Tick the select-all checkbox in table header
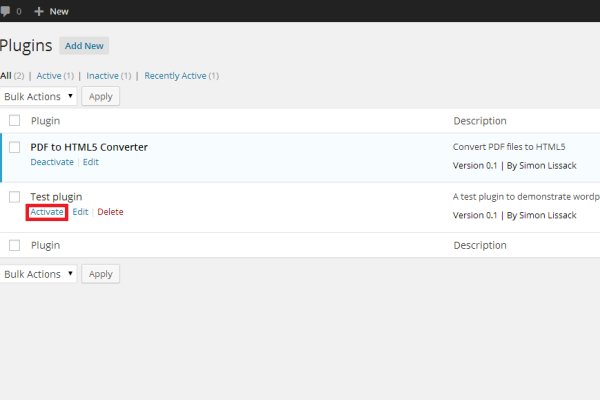Screen dimensions: 600x400 (x=15, y=121)
